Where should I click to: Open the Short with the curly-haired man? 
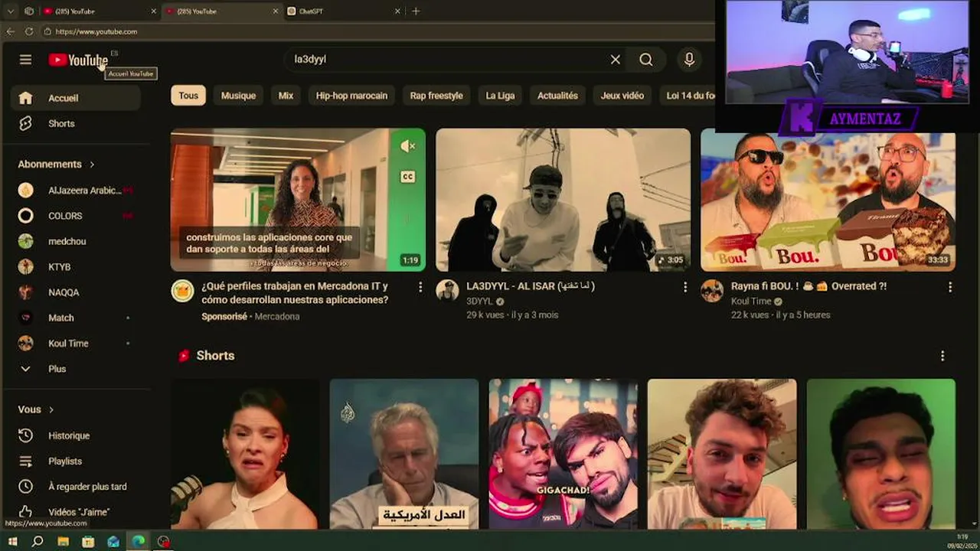pos(722,454)
